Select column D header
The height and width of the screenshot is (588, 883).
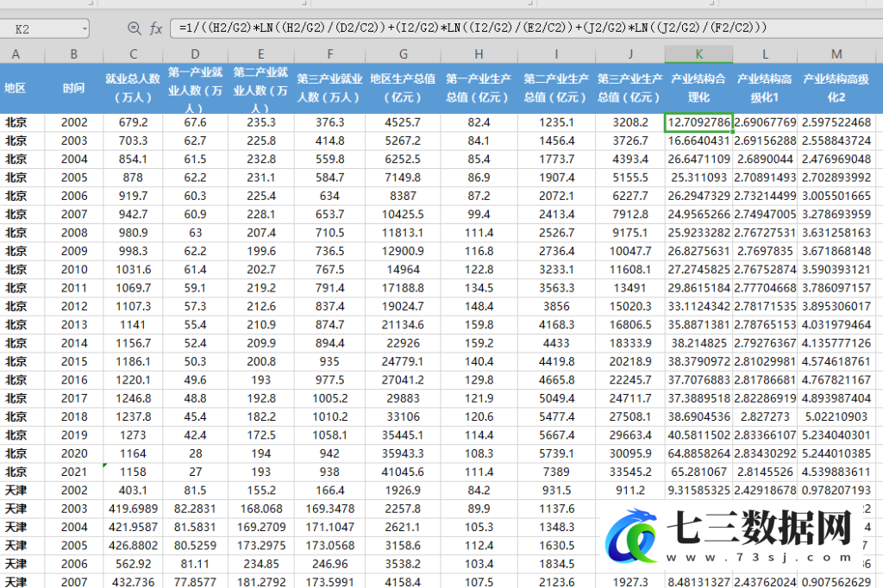195,54
